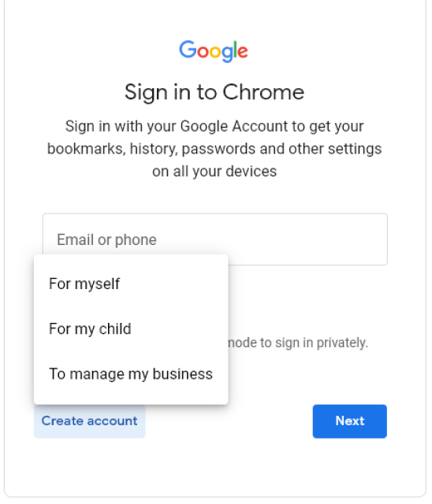The width and height of the screenshot is (432, 504).
Task: Click the "bookmarks, history, passwords" text line
Action: 151,149
